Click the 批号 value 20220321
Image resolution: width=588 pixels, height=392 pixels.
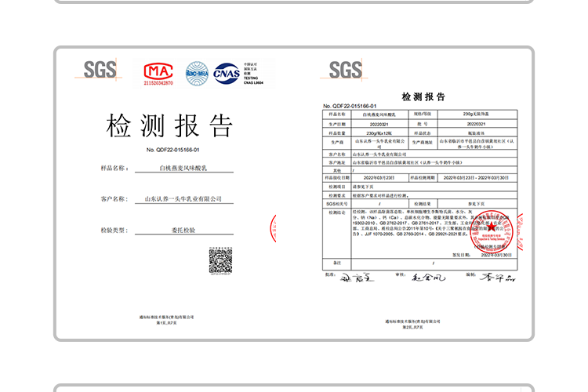click(x=477, y=124)
